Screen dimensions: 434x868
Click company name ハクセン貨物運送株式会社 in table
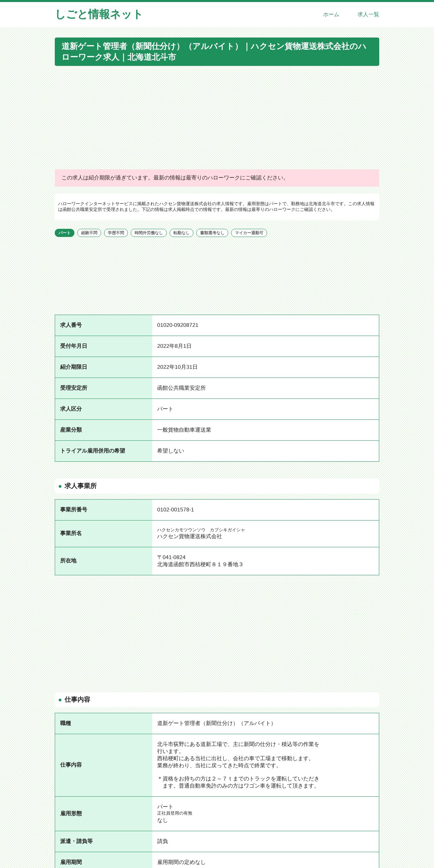pos(190,536)
